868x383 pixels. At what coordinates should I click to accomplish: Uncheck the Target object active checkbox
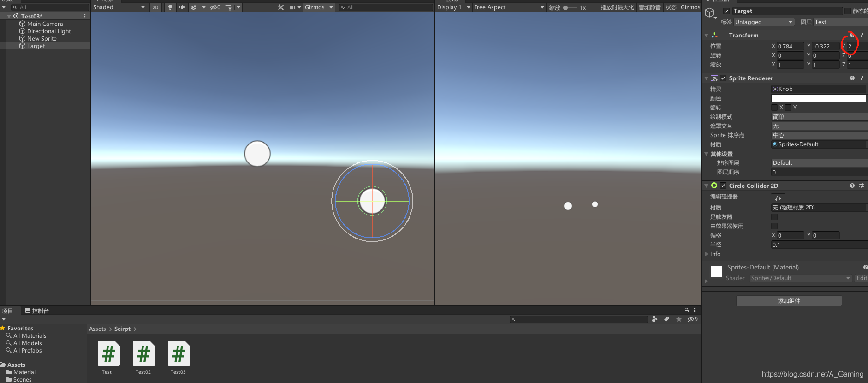click(x=726, y=11)
